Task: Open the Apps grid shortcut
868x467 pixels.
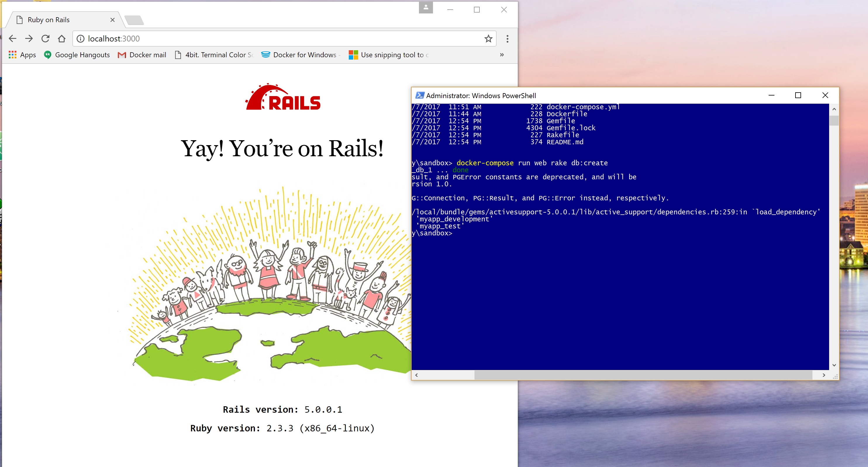Action: click(22, 55)
